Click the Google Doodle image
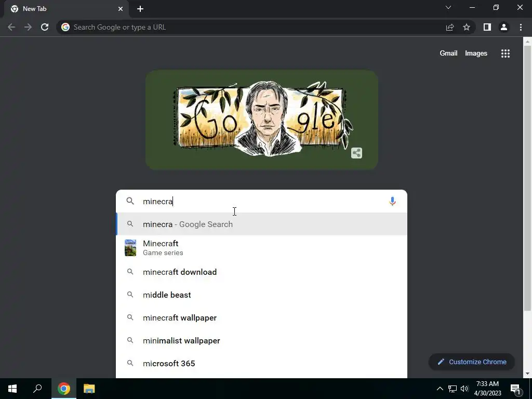This screenshot has height=399, width=532. [x=262, y=119]
